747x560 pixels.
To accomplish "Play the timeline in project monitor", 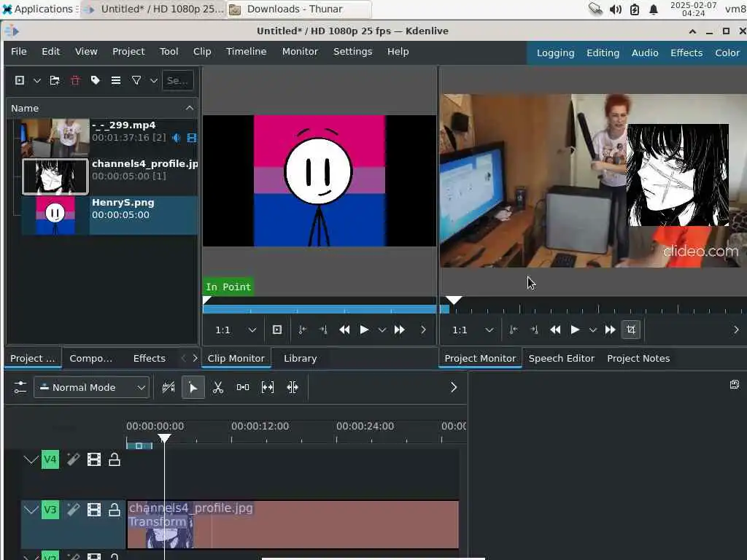I will point(575,330).
